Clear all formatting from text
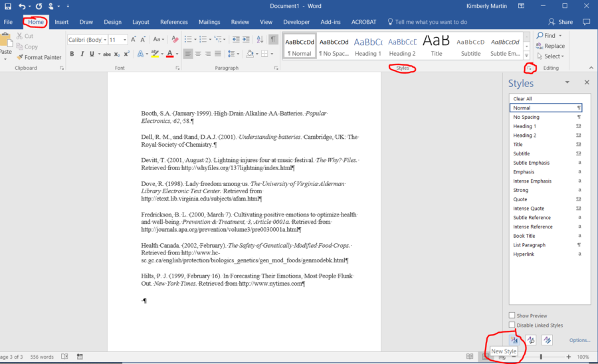 (175, 39)
